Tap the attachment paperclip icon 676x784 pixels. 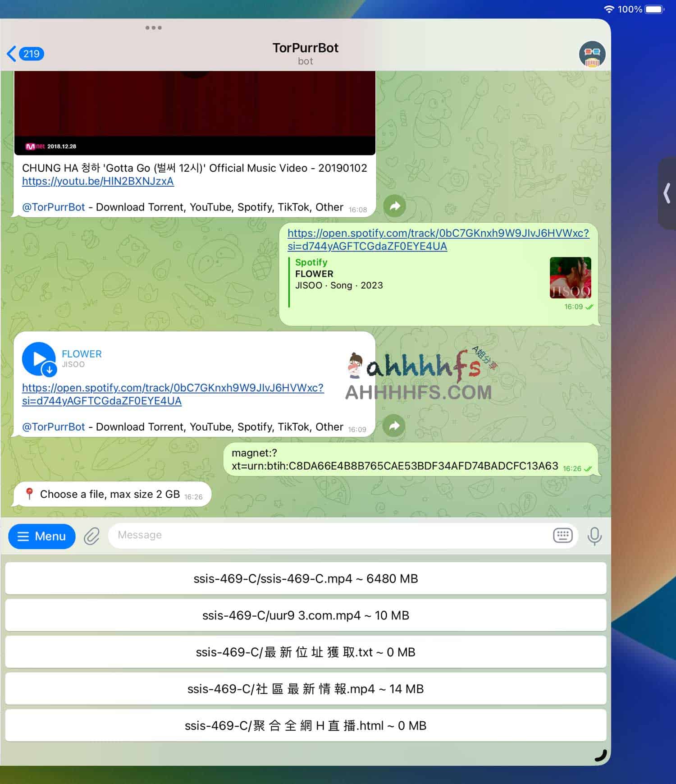pyautogui.click(x=92, y=536)
